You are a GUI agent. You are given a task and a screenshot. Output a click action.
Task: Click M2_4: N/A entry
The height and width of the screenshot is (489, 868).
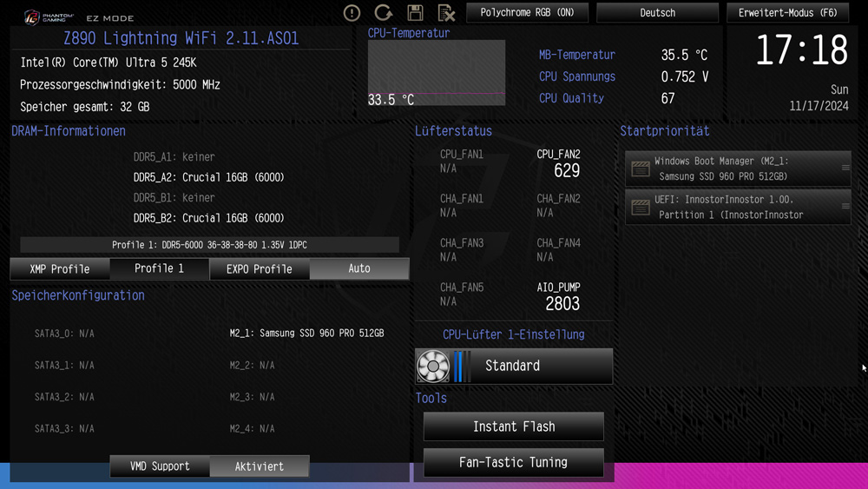pos(252,429)
